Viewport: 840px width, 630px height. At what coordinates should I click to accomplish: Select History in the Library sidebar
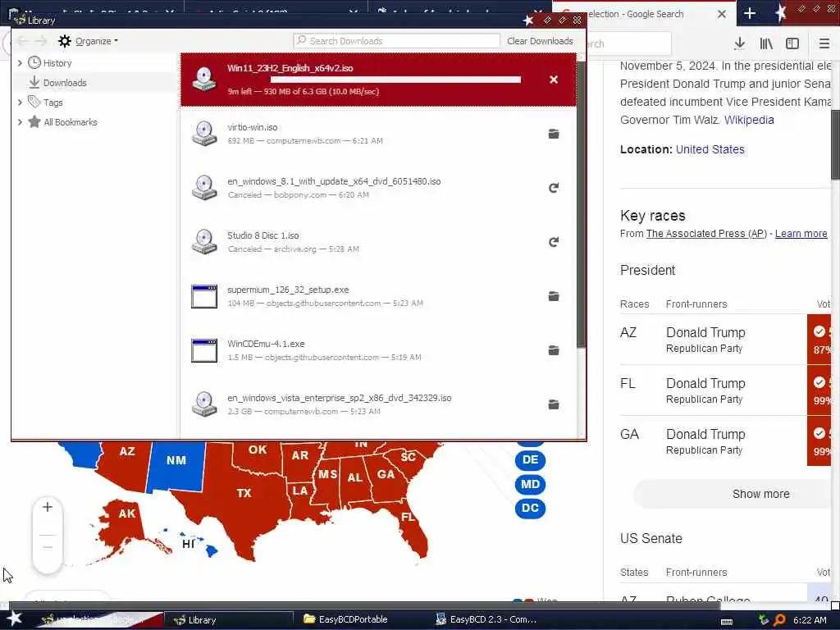(x=57, y=63)
